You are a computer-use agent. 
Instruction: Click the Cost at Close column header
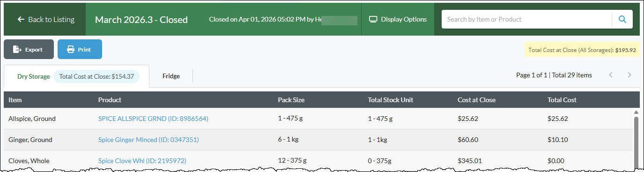pyautogui.click(x=476, y=100)
